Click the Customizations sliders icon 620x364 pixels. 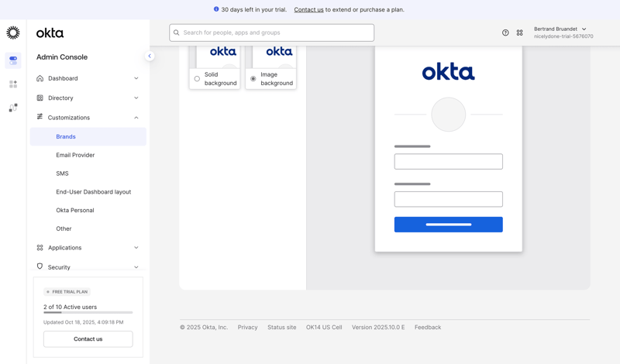(x=40, y=117)
